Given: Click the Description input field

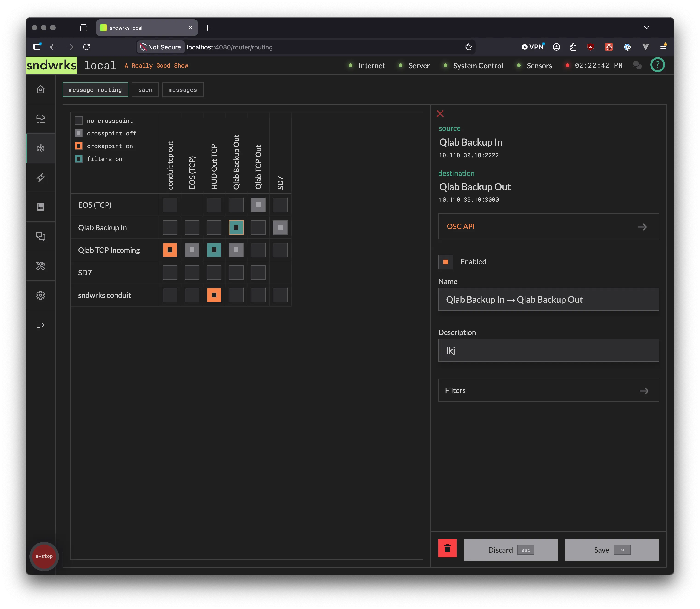Looking at the screenshot, I should (x=548, y=350).
